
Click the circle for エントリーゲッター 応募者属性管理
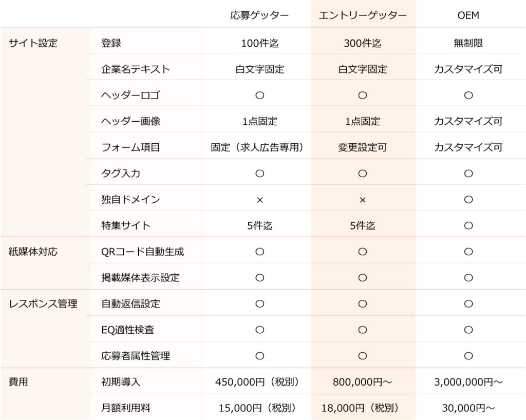point(362,356)
